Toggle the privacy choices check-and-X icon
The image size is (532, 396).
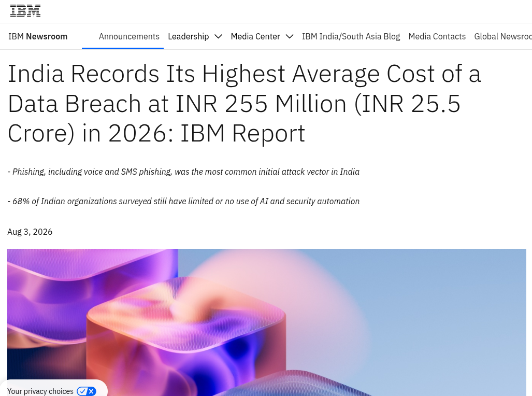pos(87,391)
